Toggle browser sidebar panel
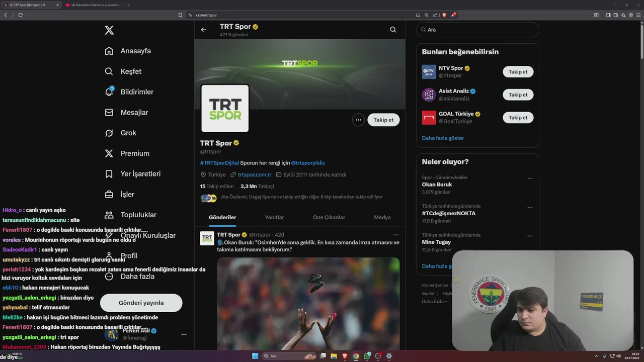Image resolution: width=644 pixels, height=362 pixels. pyautogui.click(x=608, y=15)
